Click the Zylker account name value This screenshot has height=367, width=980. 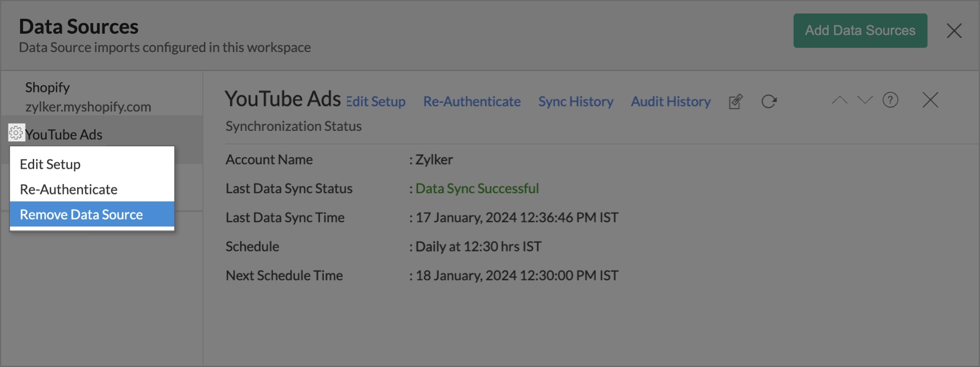coord(434,160)
